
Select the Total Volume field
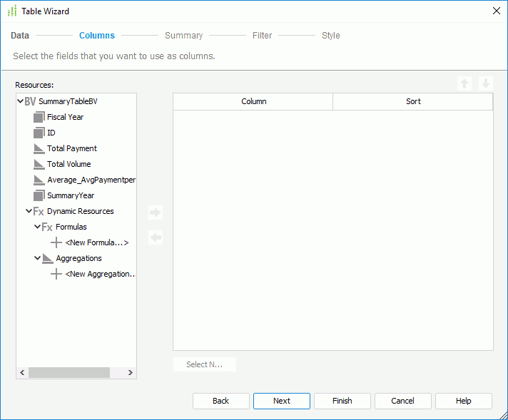pos(69,164)
